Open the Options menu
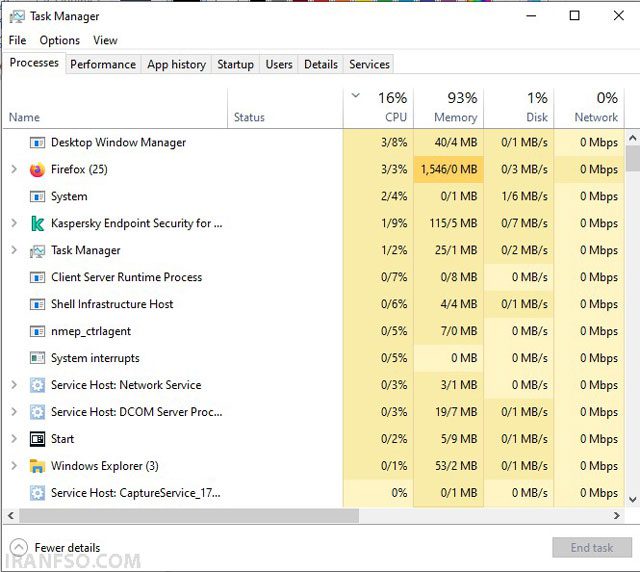The width and height of the screenshot is (640, 572). 60,40
